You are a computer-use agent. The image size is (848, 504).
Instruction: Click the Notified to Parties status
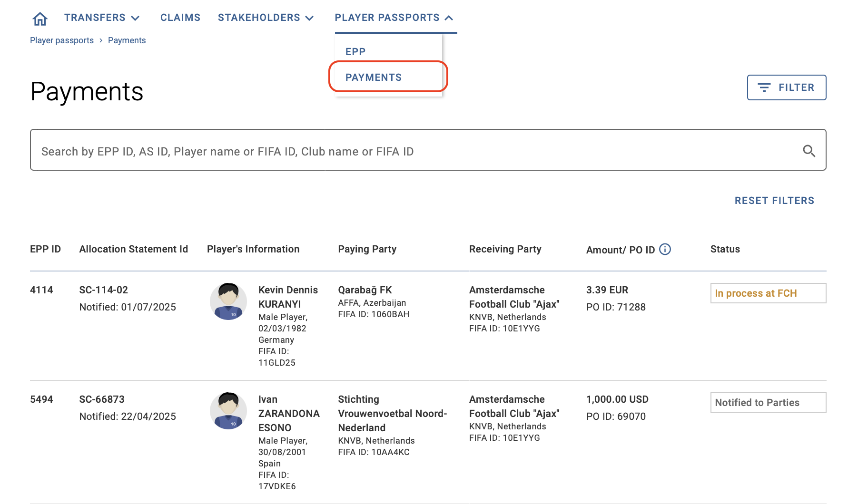(x=768, y=403)
